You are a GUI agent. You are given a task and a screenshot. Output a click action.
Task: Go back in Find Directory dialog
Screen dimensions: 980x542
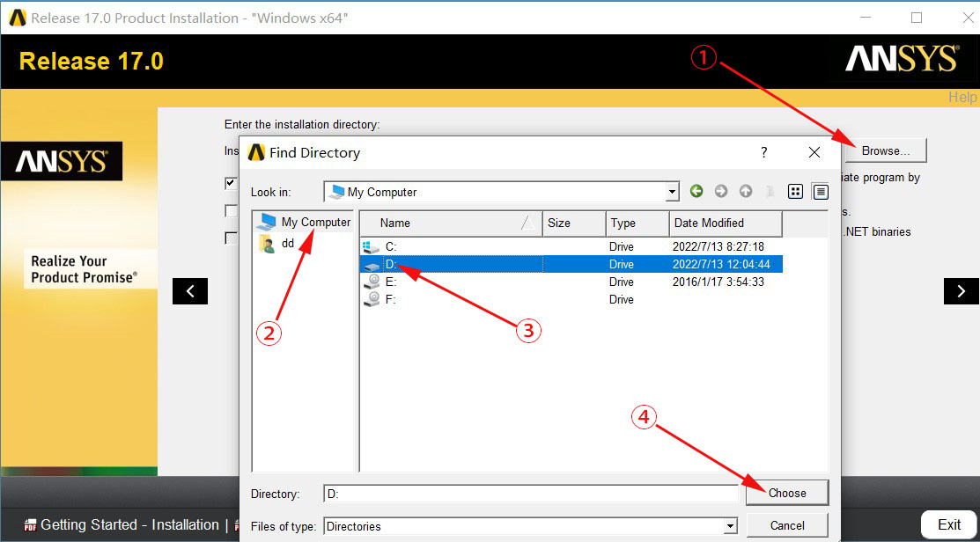click(696, 192)
